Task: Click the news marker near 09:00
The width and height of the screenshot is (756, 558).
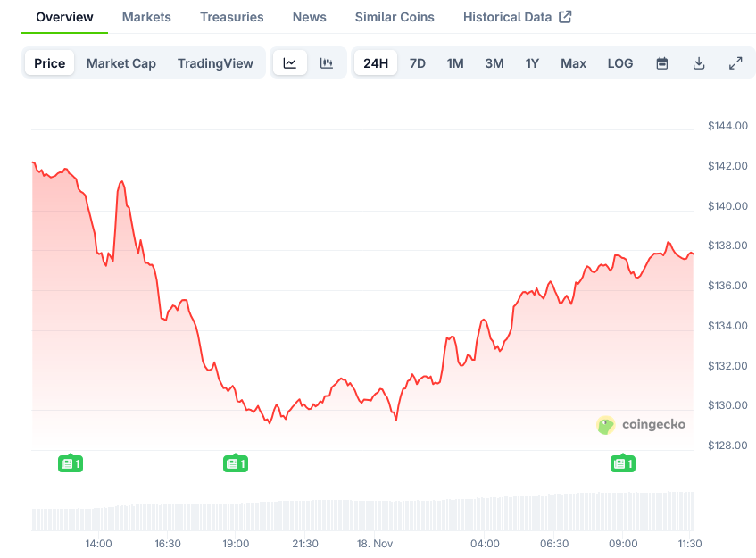Action: click(x=621, y=463)
